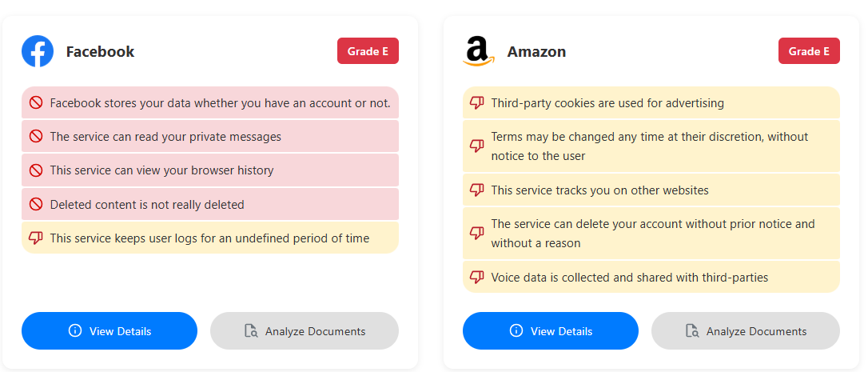Viewport: 868px width, 372px height.
Task: Click thumbs-down icon beside third-party cookies point
Action: [477, 103]
